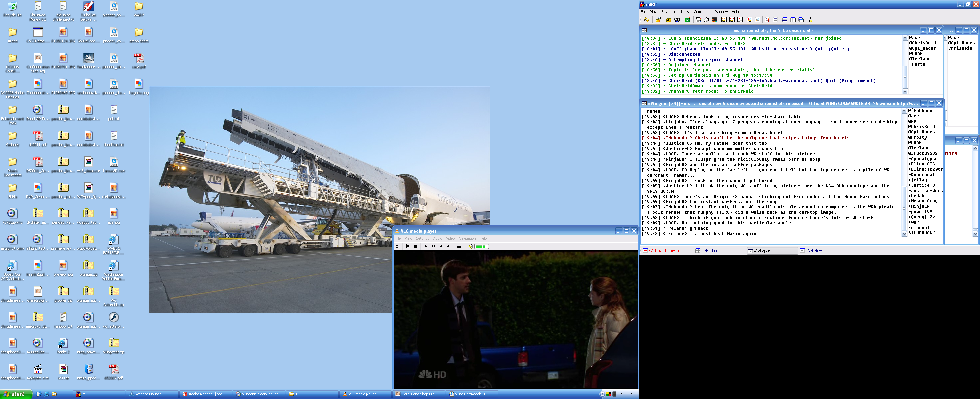Adjust the green VLC volume slider
The width and height of the screenshot is (980, 399).
point(481,246)
